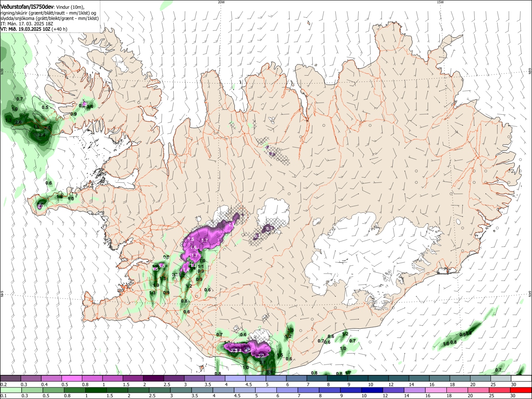Select the magenta 1 snow-scale swatch
Image resolution: width=532 pixels, height=399 pixels.
point(112,378)
